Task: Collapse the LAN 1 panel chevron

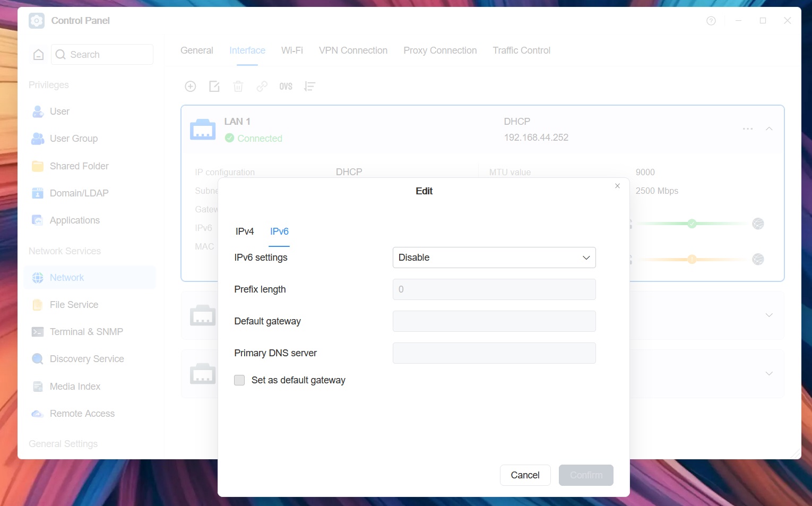Action: 769,129
